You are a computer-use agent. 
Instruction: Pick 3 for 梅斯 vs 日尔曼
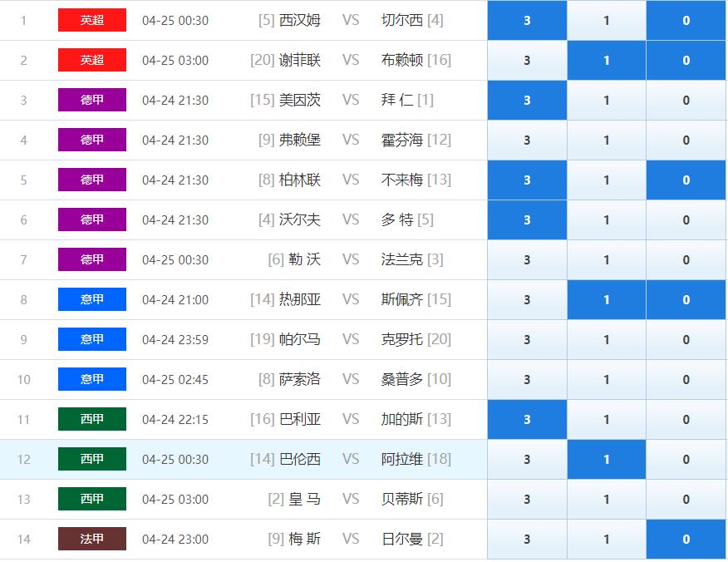pyautogui.click(x=527, y=540)
